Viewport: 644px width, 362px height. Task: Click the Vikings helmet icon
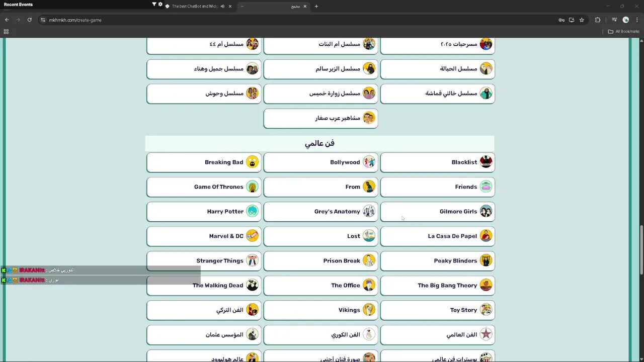(369, 310)
